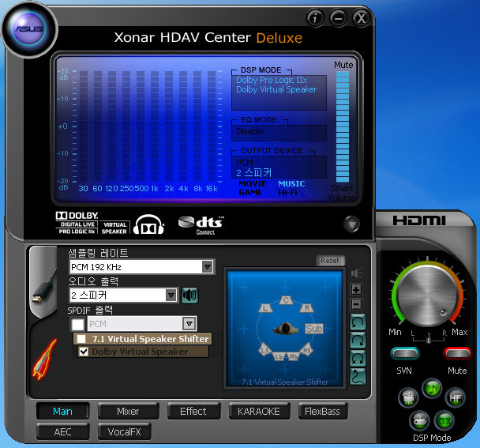
Task: Click the first rotate arrow button
Action: pyautogui.click(x=358, y=322)
